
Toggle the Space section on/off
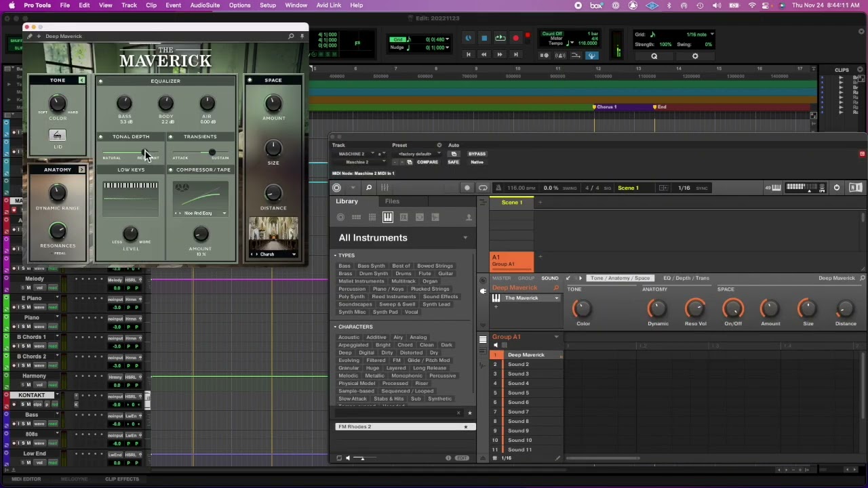250,80
